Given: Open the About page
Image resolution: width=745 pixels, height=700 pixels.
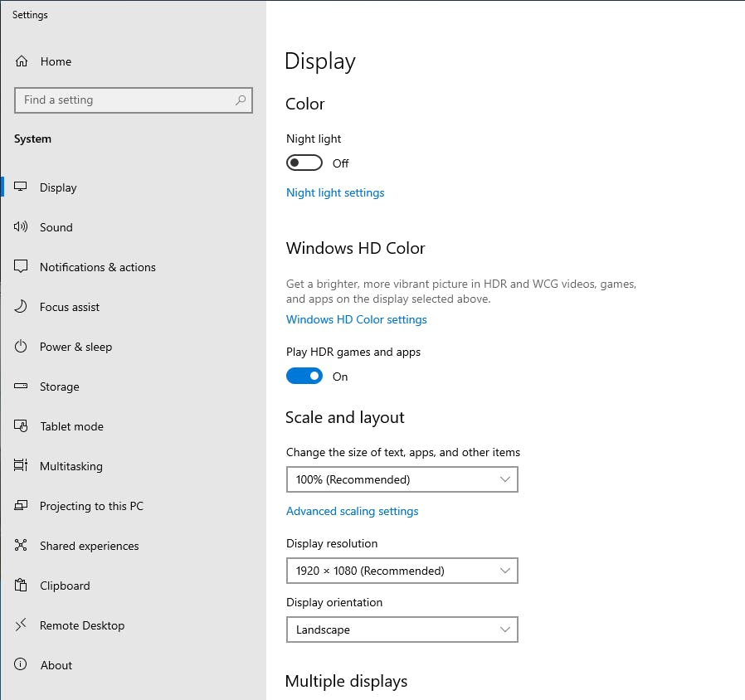Looking at the screenshot, I should (x=133, y=665).
